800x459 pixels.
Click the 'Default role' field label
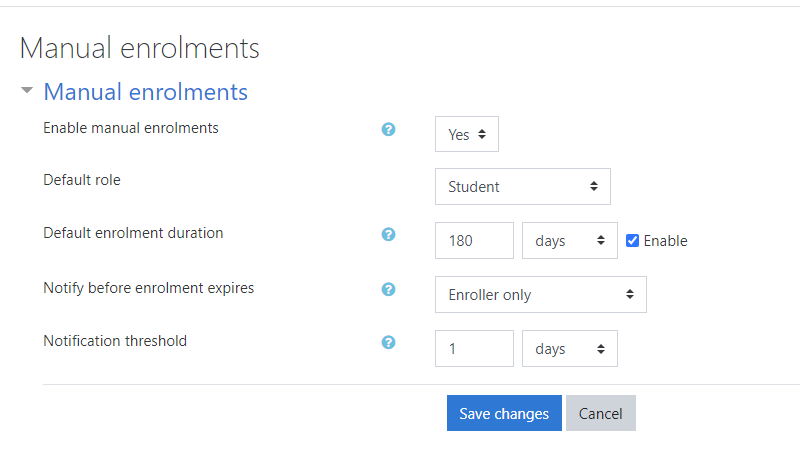pos(82,180)
